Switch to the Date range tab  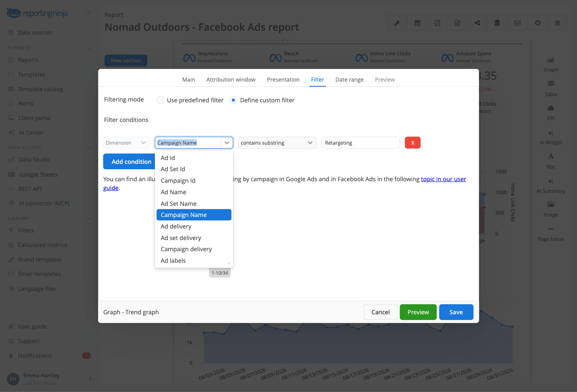pyautogui.click(x=349, y=80)
